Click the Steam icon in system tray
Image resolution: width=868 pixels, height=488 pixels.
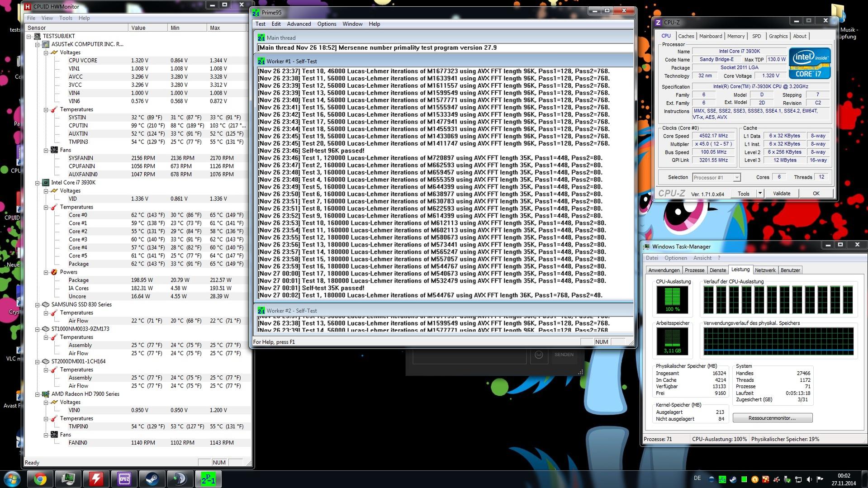tap(733, 479)
